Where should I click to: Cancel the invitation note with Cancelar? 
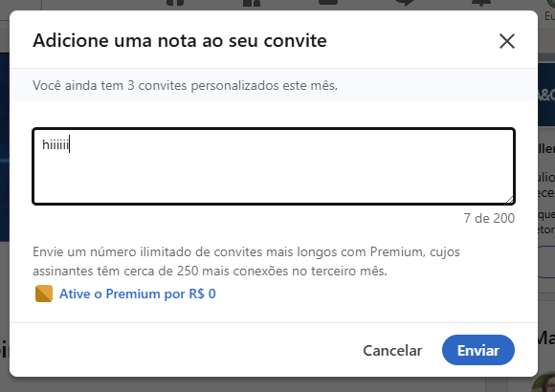[392, 350]
